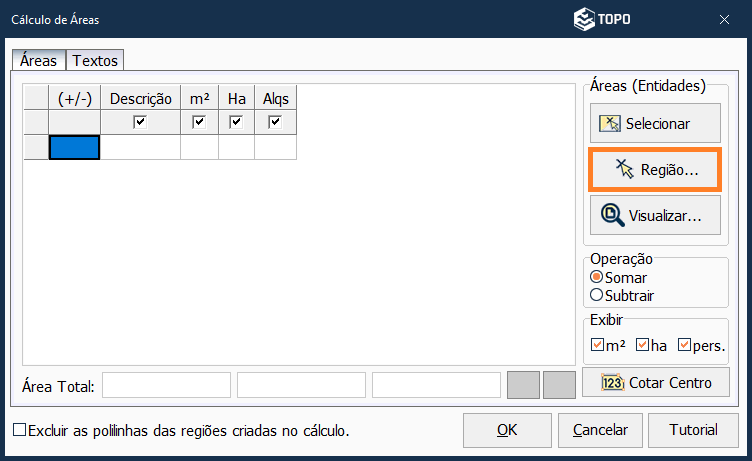752x461 pixels.
Task: Enable Excluir as polilinhas checkbox
Action: (19, 430)
